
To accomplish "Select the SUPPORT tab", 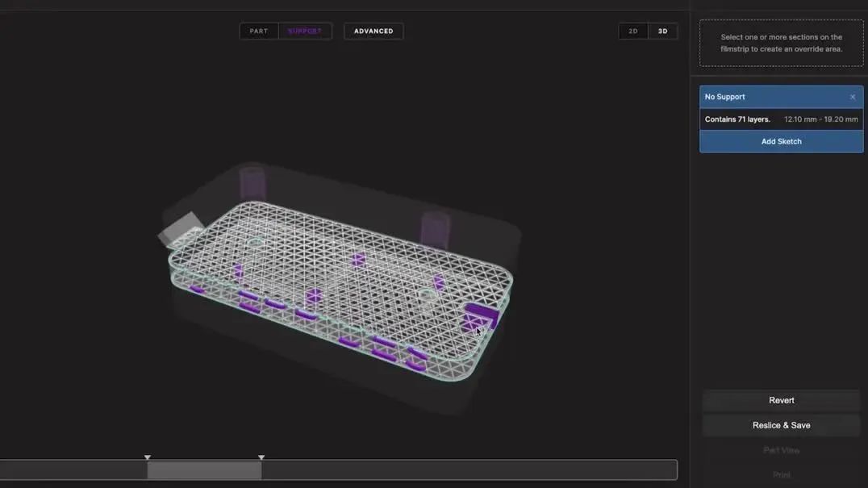I will click(305, 31).
